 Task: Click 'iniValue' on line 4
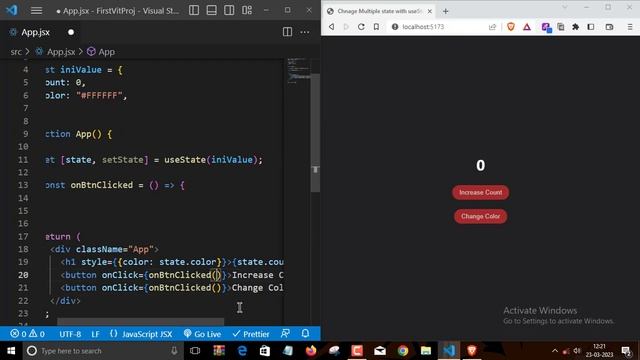tap(81, 70)
